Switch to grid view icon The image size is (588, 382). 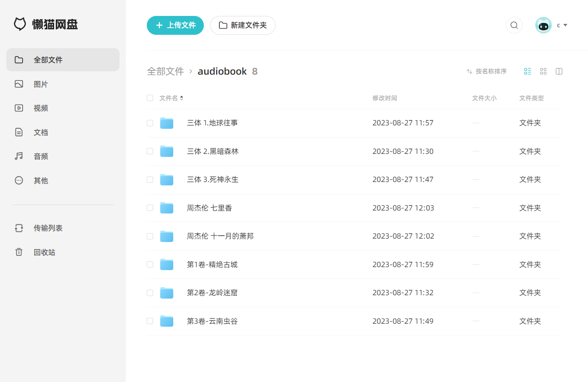543,71
